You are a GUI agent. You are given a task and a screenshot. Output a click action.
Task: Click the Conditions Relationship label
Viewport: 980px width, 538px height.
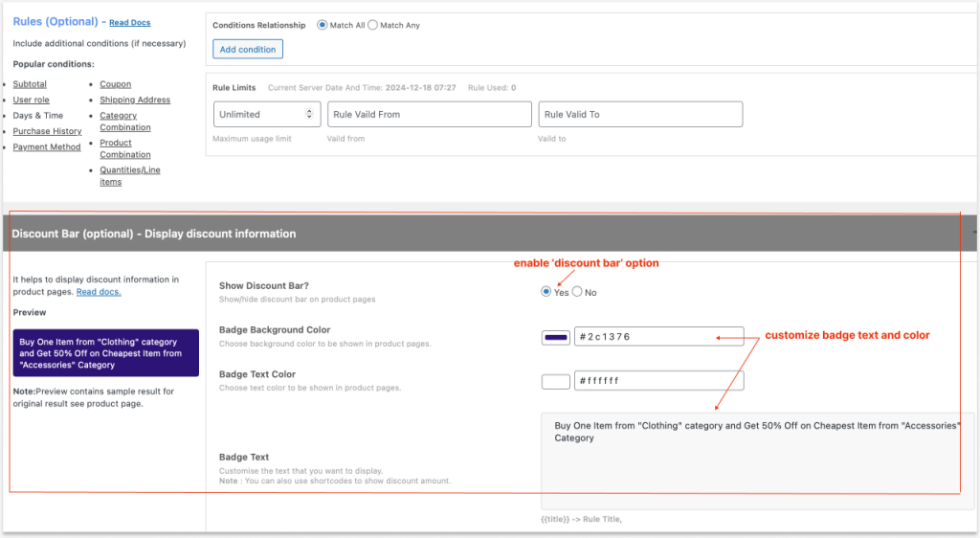[x=258, y=25]
